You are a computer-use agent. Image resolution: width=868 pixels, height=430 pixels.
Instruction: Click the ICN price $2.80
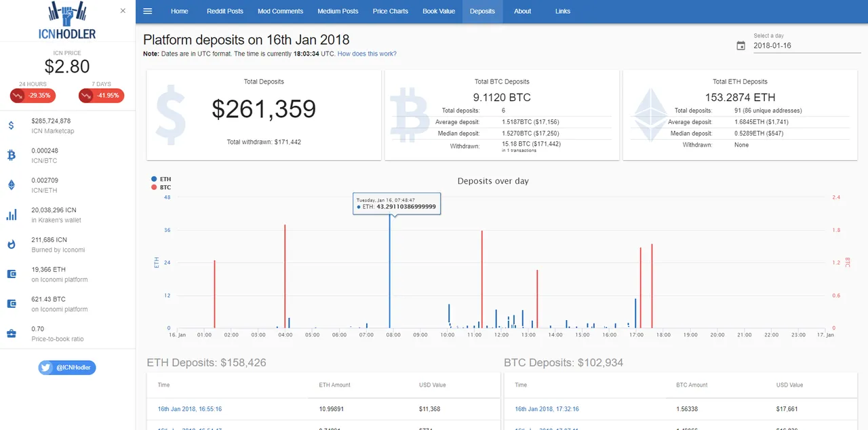click(67, 66)
